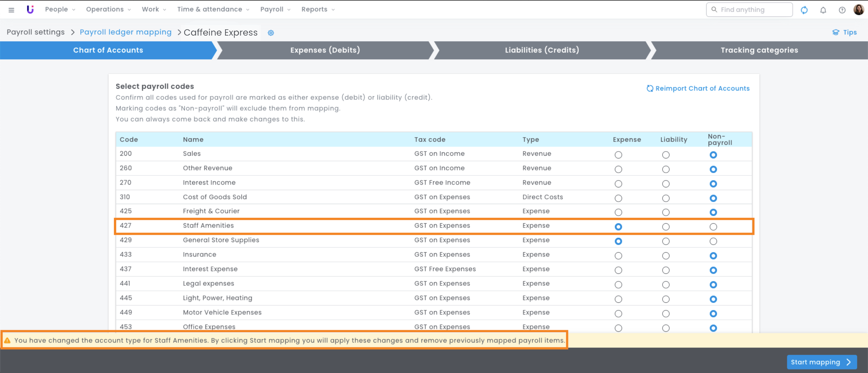The width and height of the screenshot is (868, 373).
Task: Click the gear next to Caffeine Express
Action: click(270, 33)
